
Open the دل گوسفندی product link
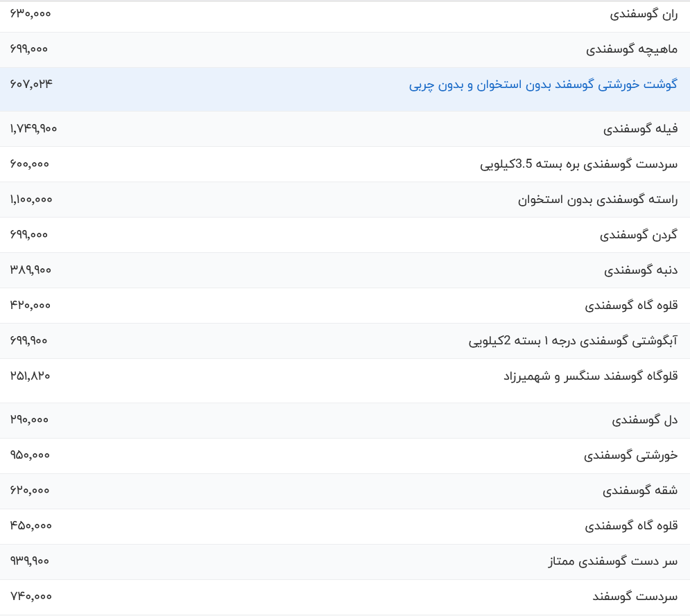point(645,420)
